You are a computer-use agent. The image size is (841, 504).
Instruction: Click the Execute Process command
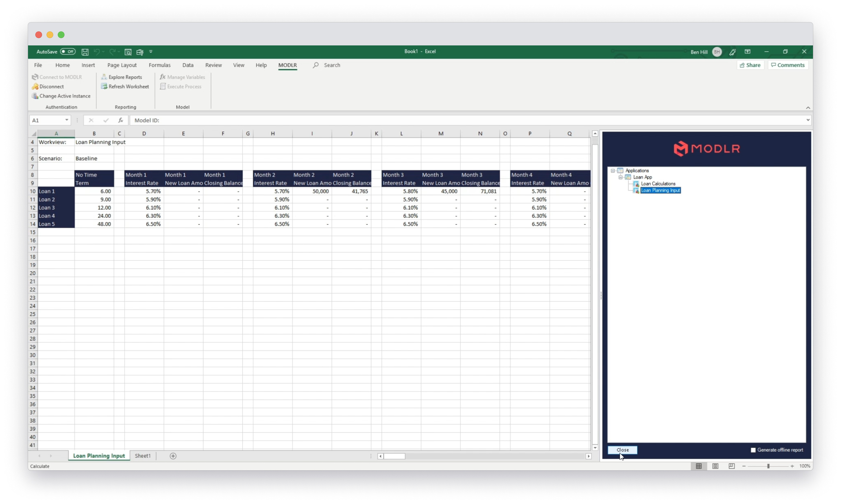[x=181, y=87]
